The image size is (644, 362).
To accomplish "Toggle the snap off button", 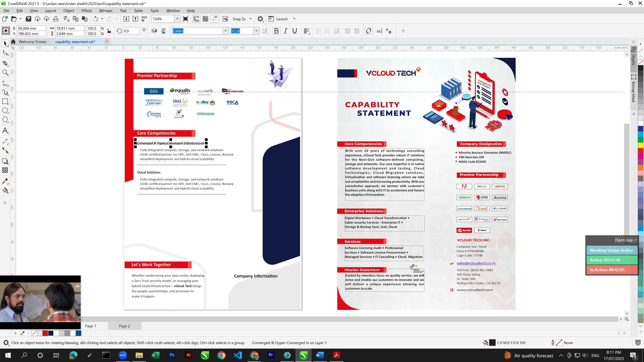I will pyautogui.click(x=225, y=19).
